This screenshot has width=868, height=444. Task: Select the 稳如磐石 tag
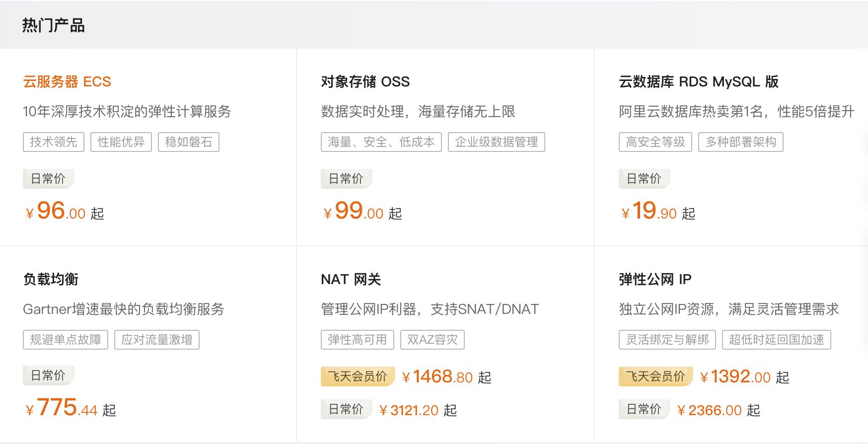(189, 142)
